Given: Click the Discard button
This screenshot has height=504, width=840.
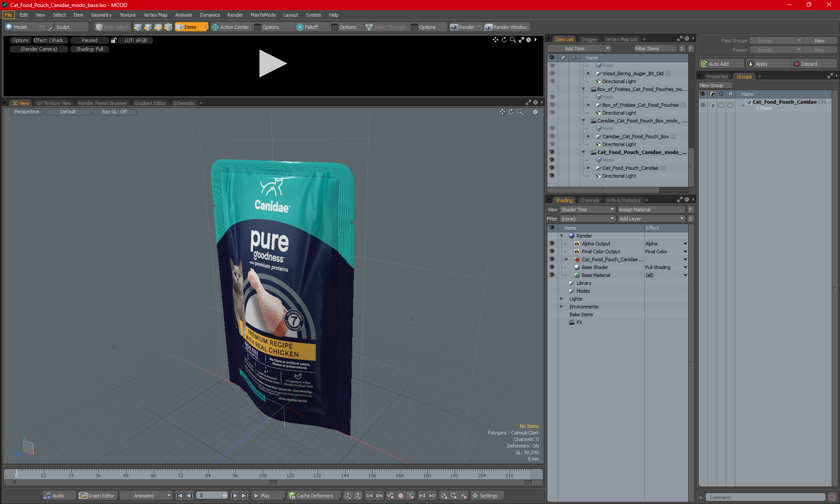Looking at the screenshot, I should [814, 64].
